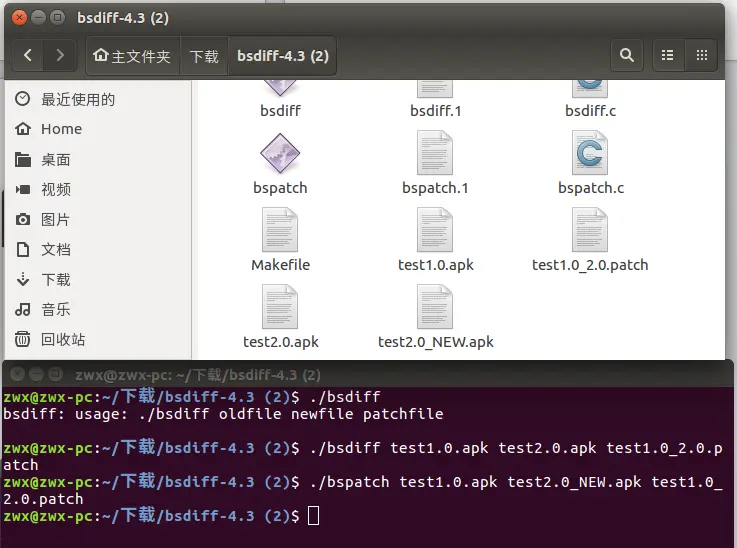
Task: Go to 下载 in the path bar
Action: (204, 56)
